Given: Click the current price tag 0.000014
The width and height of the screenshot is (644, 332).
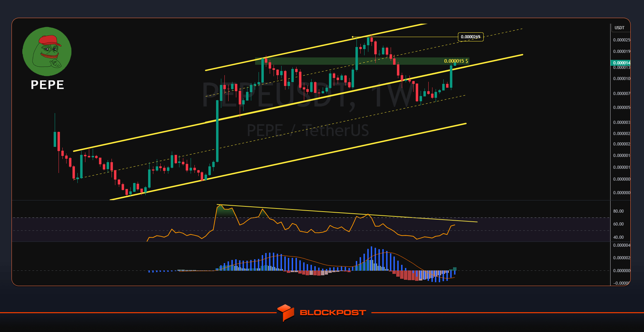Looking at the screenshot, I should coord(621,63).
